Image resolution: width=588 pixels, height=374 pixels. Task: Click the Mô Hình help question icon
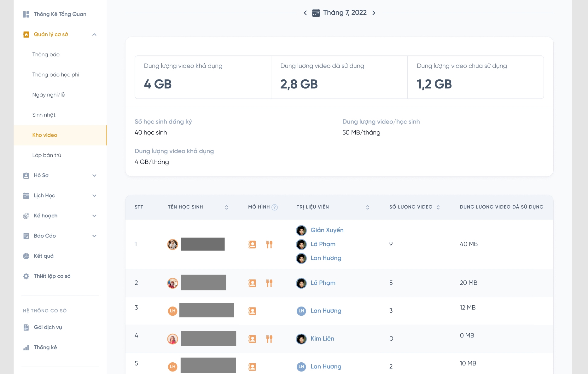[275, 207]
